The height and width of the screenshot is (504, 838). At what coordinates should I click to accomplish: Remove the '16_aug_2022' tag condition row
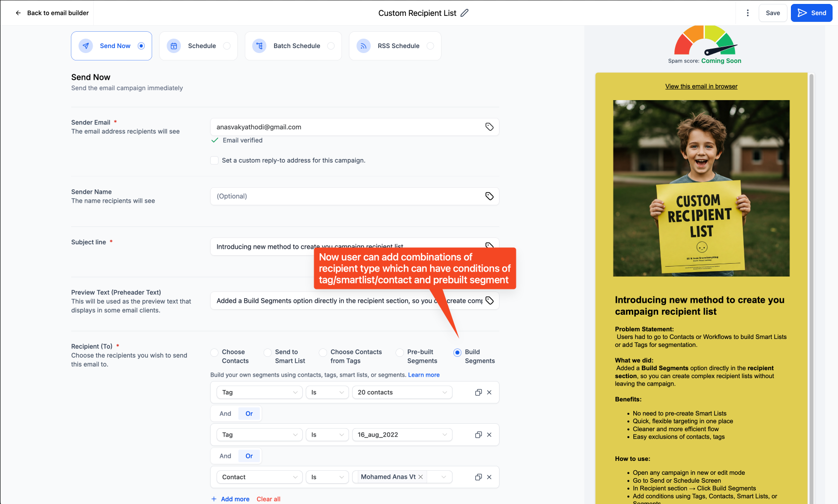click(x=489, y=435)
